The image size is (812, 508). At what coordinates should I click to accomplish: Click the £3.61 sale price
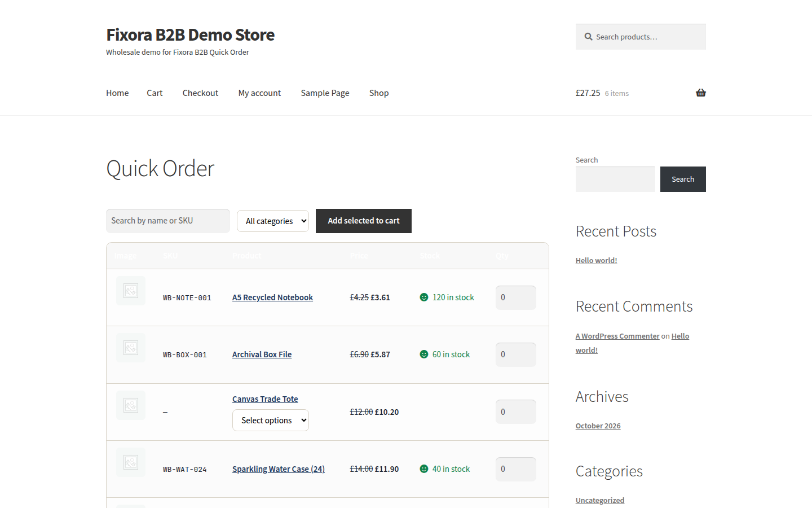381,297
